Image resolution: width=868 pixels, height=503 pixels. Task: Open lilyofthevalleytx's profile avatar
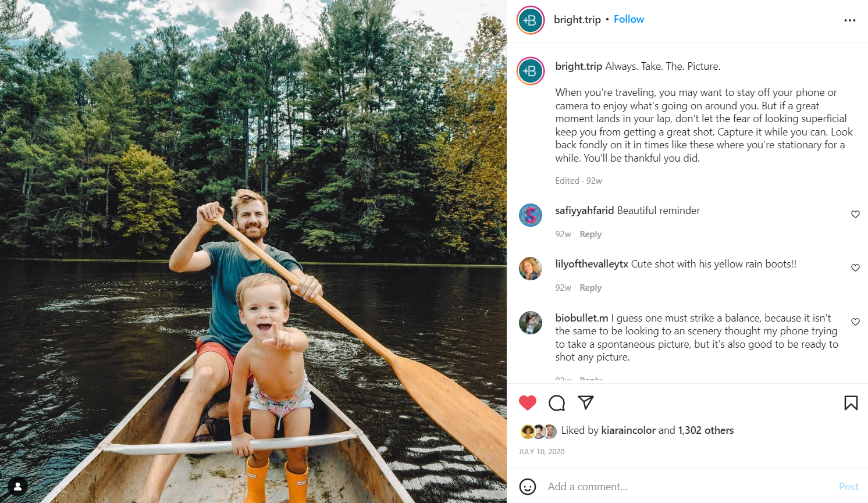coord(531,269)
